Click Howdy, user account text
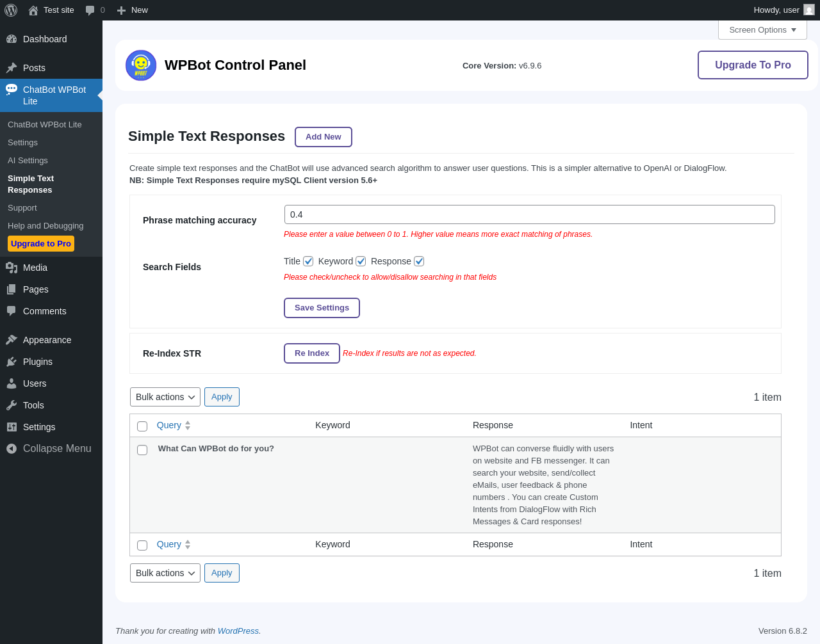Image resolution: width=820 pixels, height=644 pixels. tap(776, 10)
